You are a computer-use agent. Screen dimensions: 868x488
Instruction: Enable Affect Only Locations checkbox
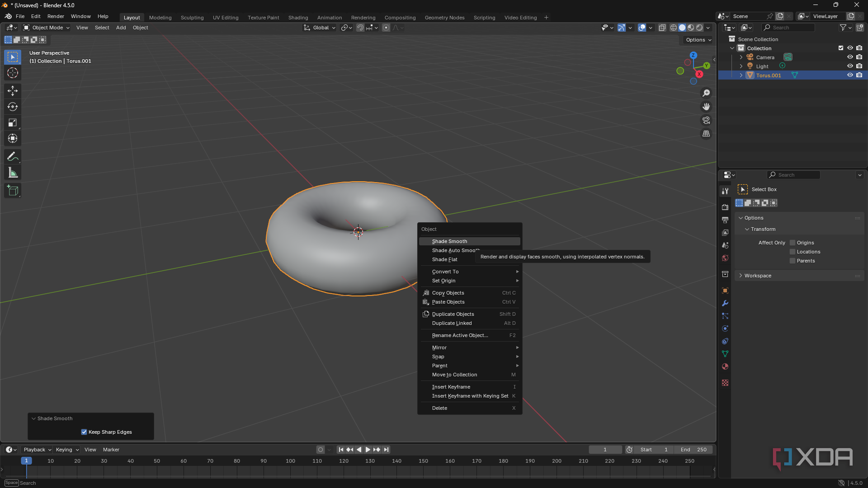click(793, 252)
